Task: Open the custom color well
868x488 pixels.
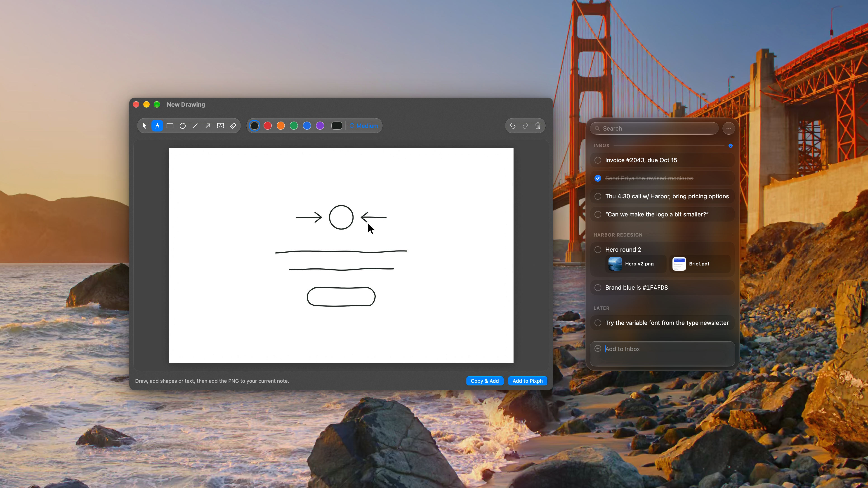Action: point(337,126)
